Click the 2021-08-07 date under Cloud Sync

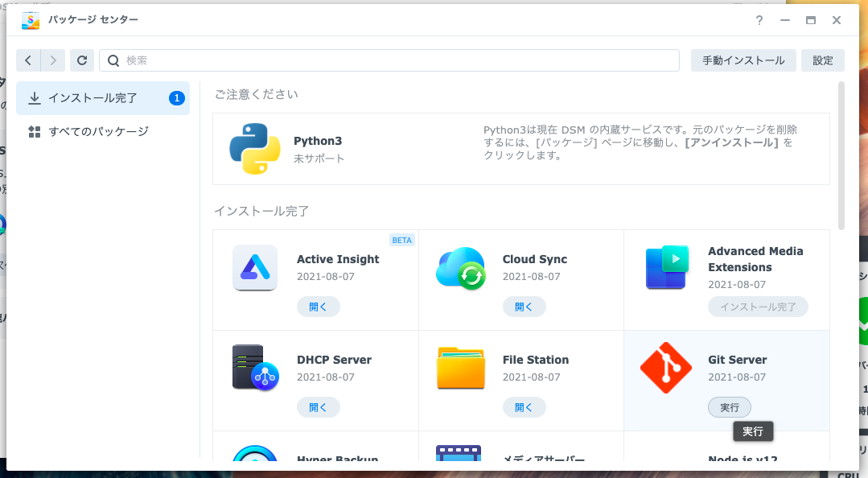pyautogui.click(x=532, y=276)
